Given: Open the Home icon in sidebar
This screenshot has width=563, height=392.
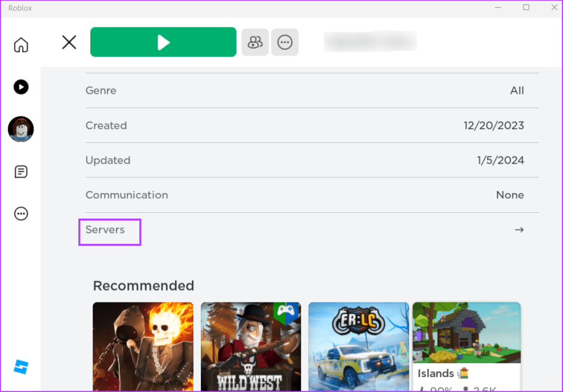Looking at the screenshot, I should pyautogui.click(x=21, y=45).
